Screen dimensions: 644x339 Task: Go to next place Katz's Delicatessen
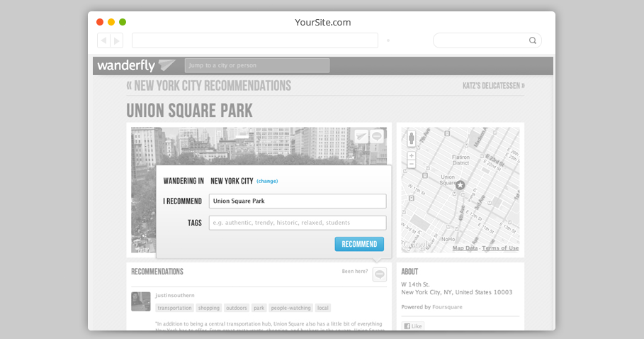pos(493,86)
